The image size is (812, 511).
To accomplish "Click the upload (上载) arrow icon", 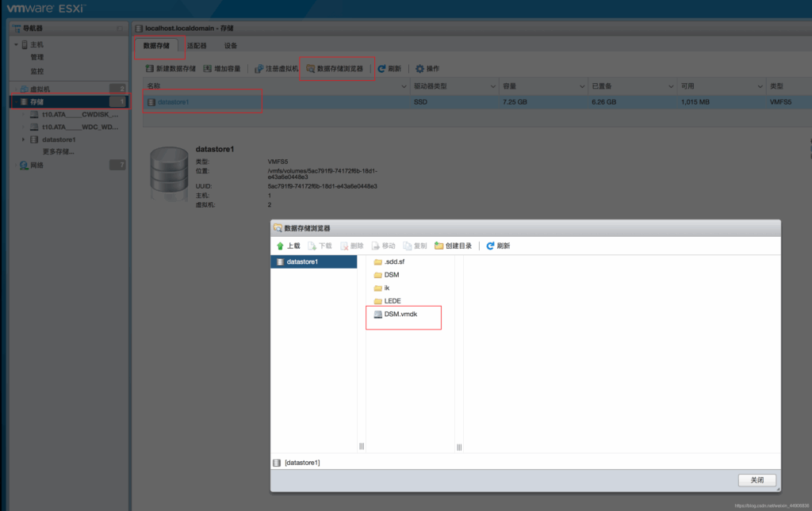I will pyautogui.click(x=280, y=246).
